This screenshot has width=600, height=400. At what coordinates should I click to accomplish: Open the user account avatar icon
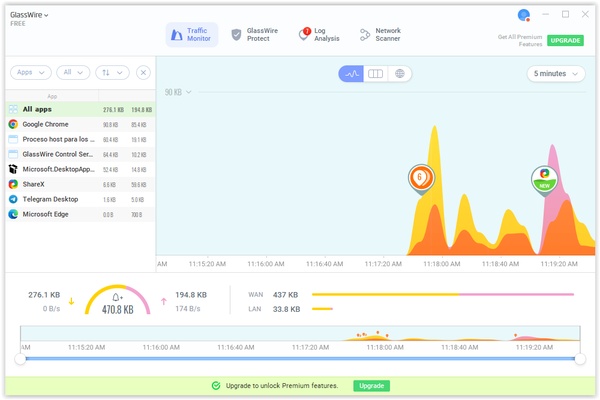(523, 15)
